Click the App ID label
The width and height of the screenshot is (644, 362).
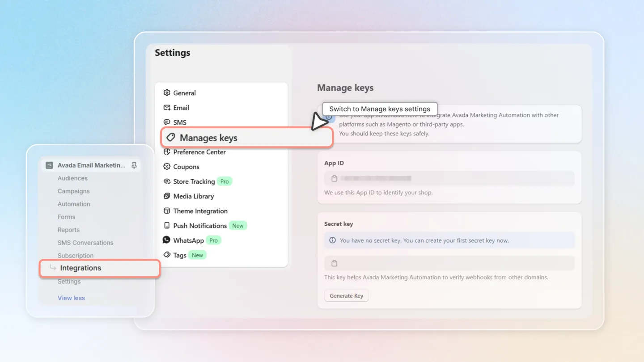pos(334,163)
